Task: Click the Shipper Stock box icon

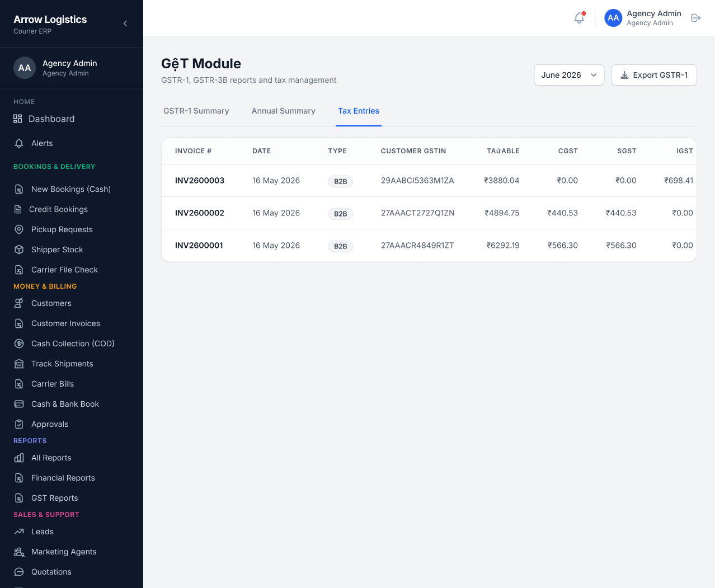Action: point(19,250)
